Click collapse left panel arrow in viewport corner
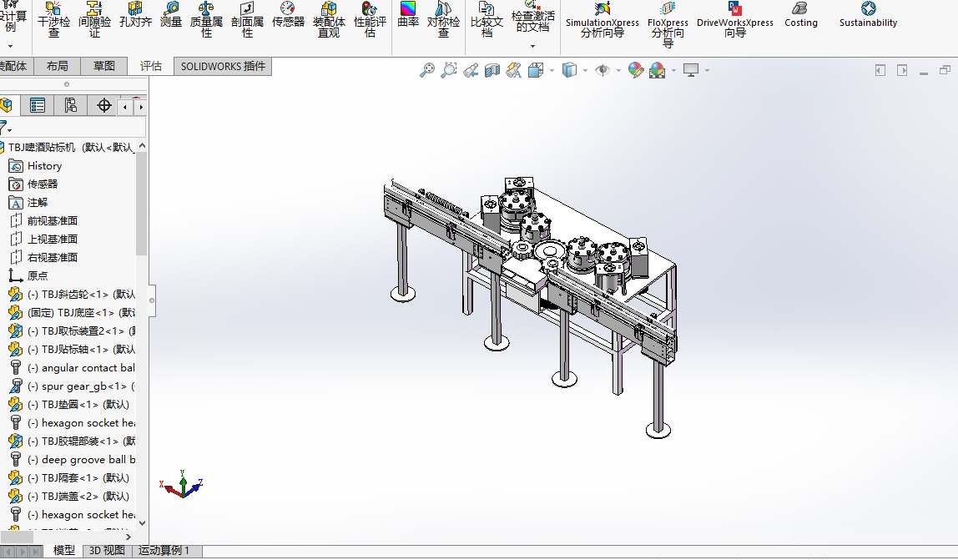The width and height of the screenshot is (958, 560). pyautogui.click(x=880, y=70)
